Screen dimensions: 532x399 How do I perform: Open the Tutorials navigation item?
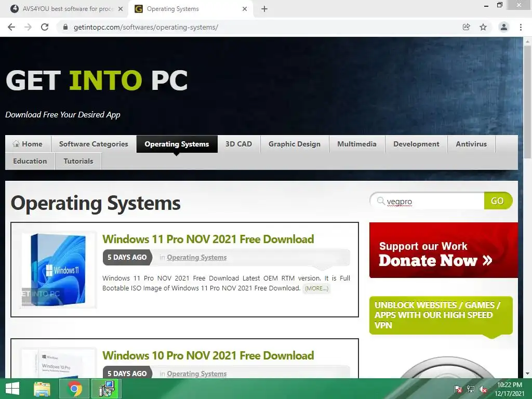(78, 161)
